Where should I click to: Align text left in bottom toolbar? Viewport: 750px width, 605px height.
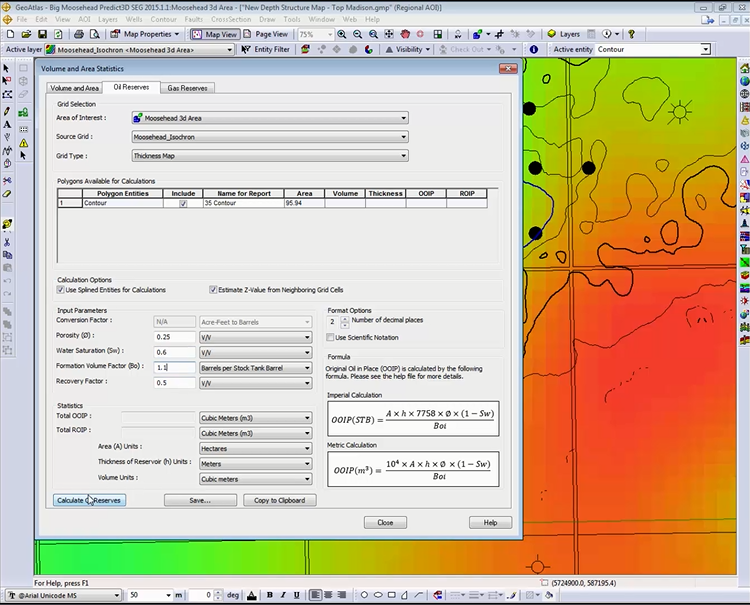click(x=315, y=595)
